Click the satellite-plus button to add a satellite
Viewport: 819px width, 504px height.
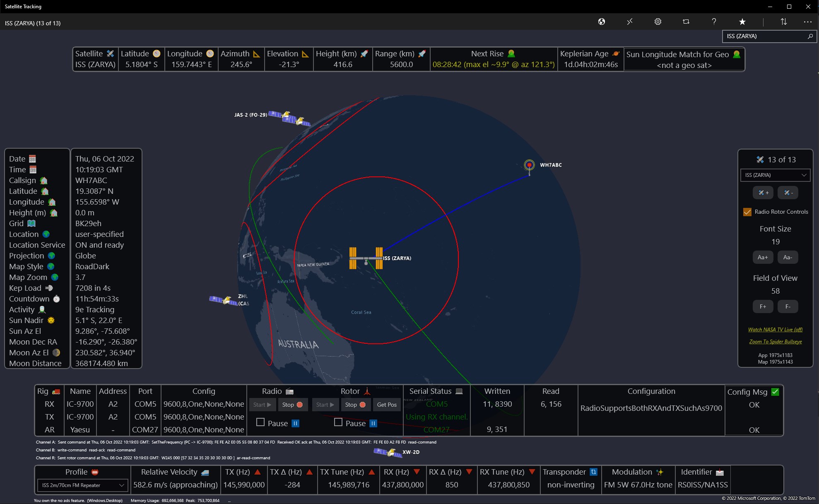tap(763, 193)
